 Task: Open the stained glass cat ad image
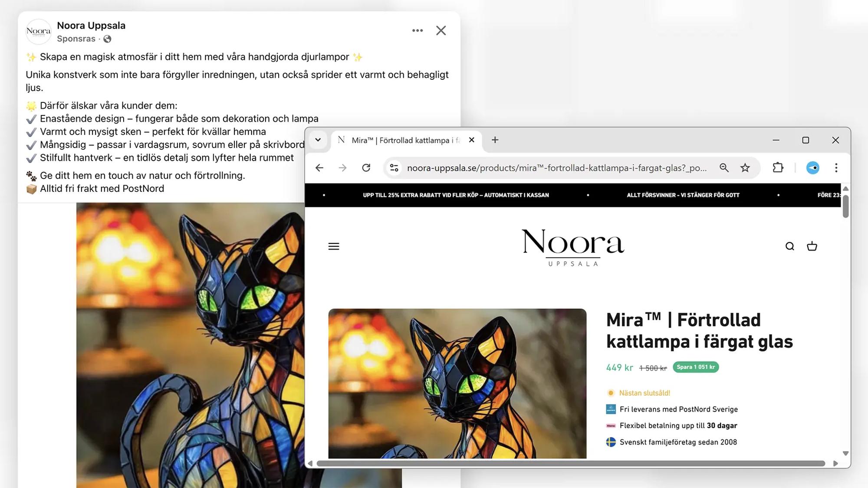(x=190, y=345)
